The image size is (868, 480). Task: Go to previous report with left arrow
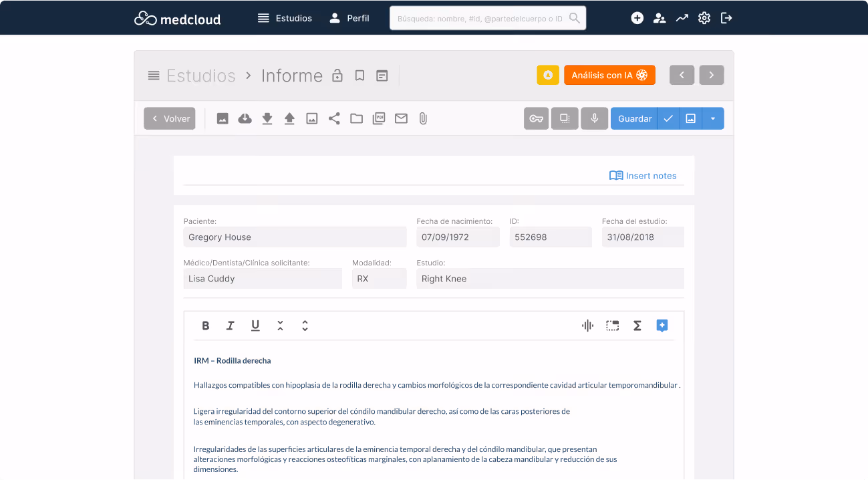coord(682,75)
